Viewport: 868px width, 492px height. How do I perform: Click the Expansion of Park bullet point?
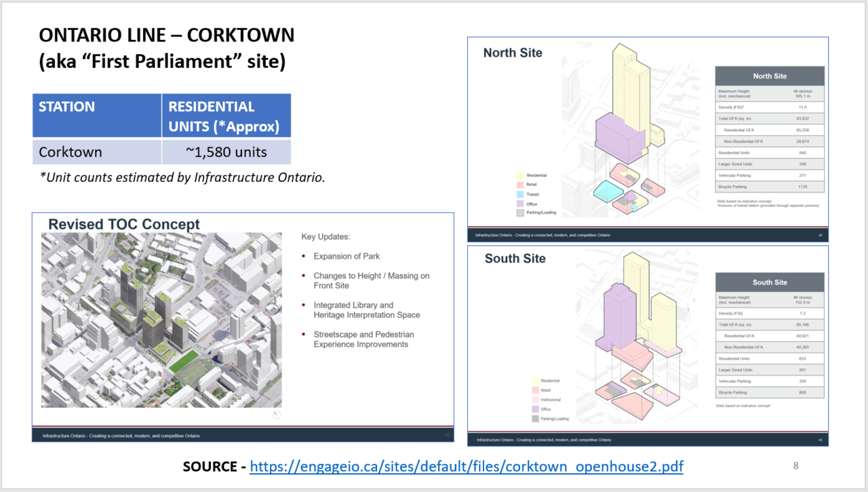click(x=347, y=257)
